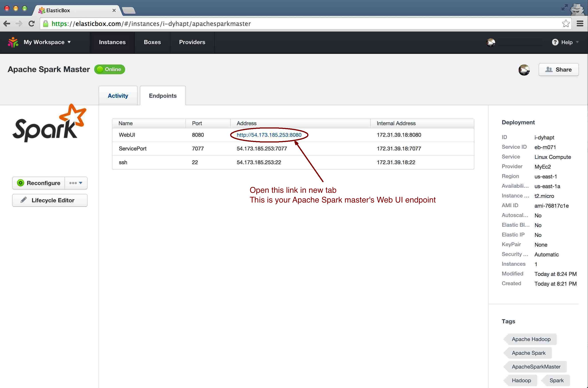Select the ServicePort row name cell

[132, 148]
